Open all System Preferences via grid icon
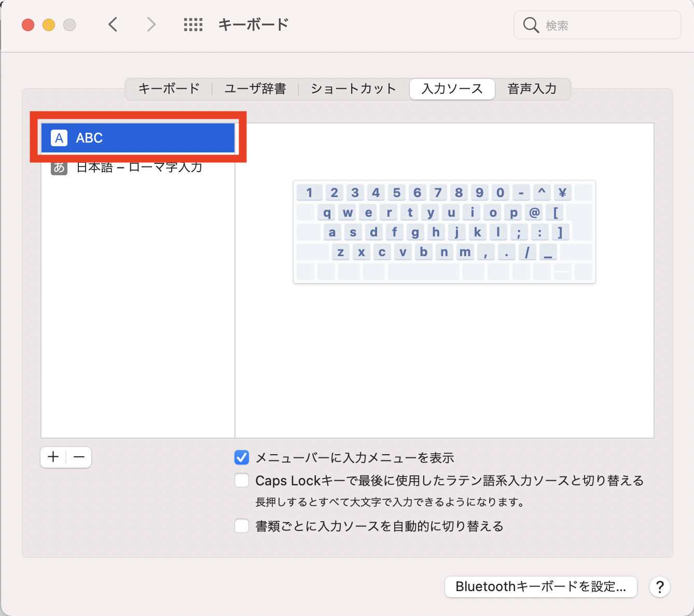 193,24
